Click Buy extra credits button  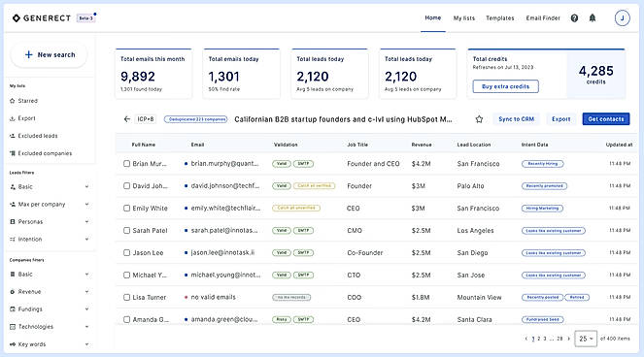(506, 86)
